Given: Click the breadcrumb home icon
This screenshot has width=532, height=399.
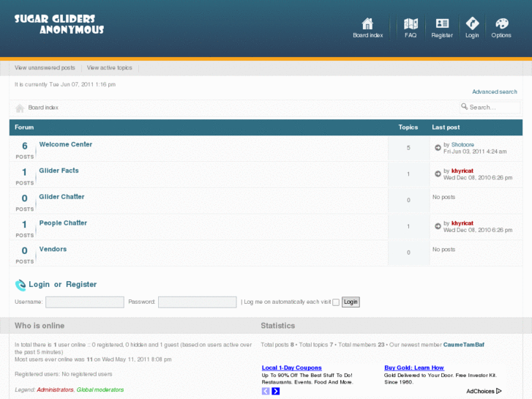Looking at the screenshot, I should pos(20,108).
